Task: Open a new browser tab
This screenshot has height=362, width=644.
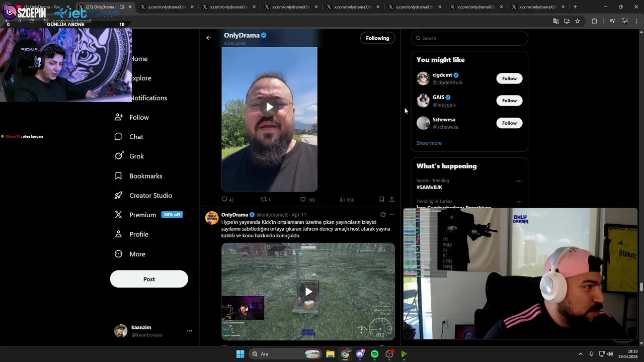Action: 575,7
